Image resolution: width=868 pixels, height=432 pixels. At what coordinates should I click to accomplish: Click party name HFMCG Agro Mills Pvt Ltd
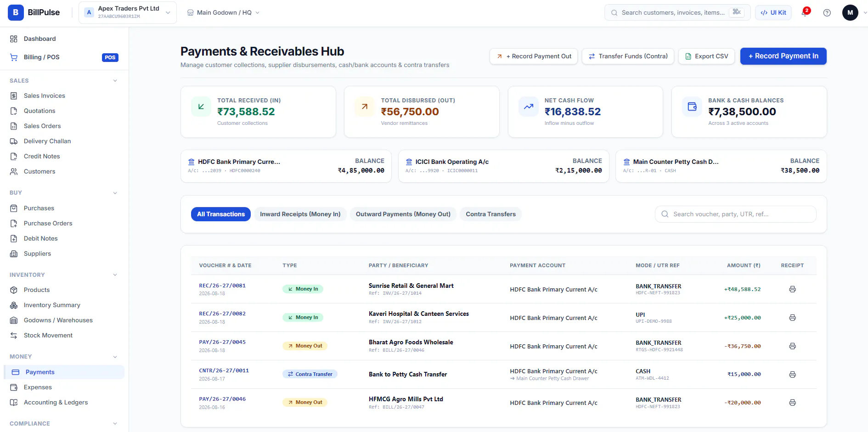406,399
